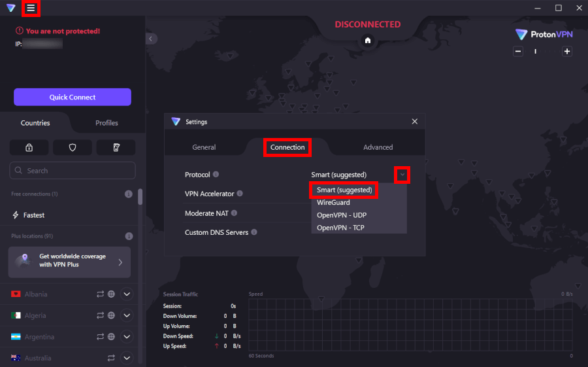Image resolution: width=588 pixels, height=367 pixels.
Task: Click the Moderate NAT label
Action: (206, 213)
